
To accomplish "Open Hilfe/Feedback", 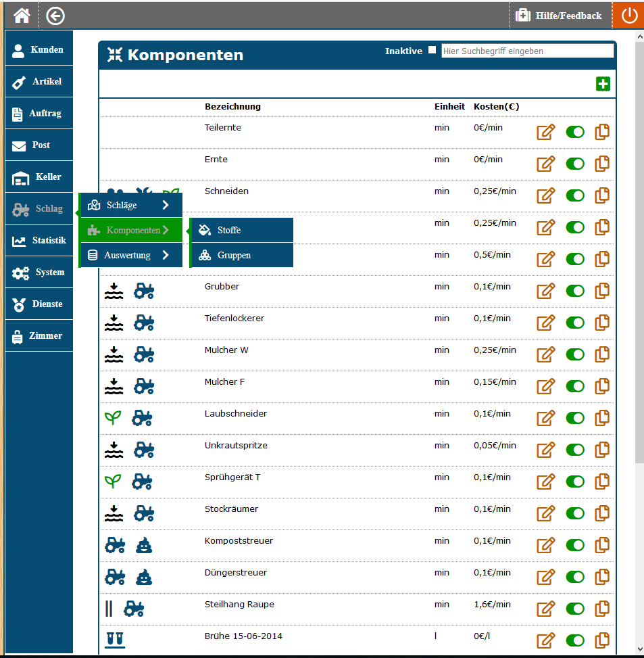I will 560,16.
